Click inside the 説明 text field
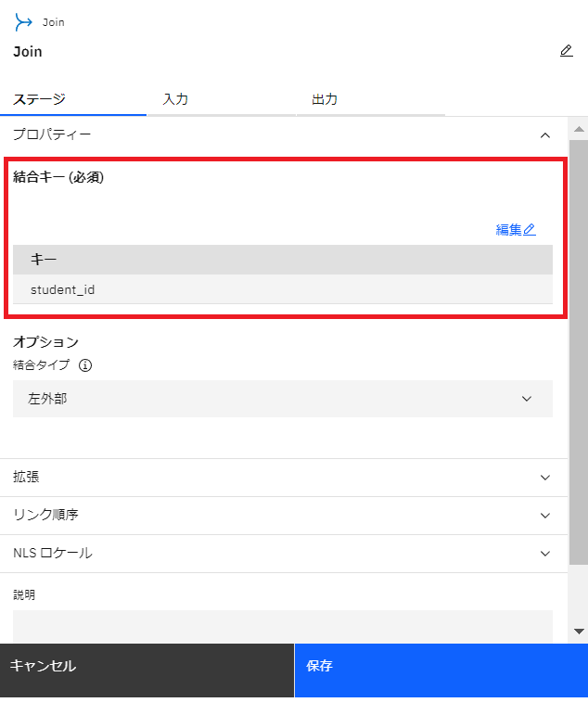This screenshot has width=588, height=728. coord(282,627)
